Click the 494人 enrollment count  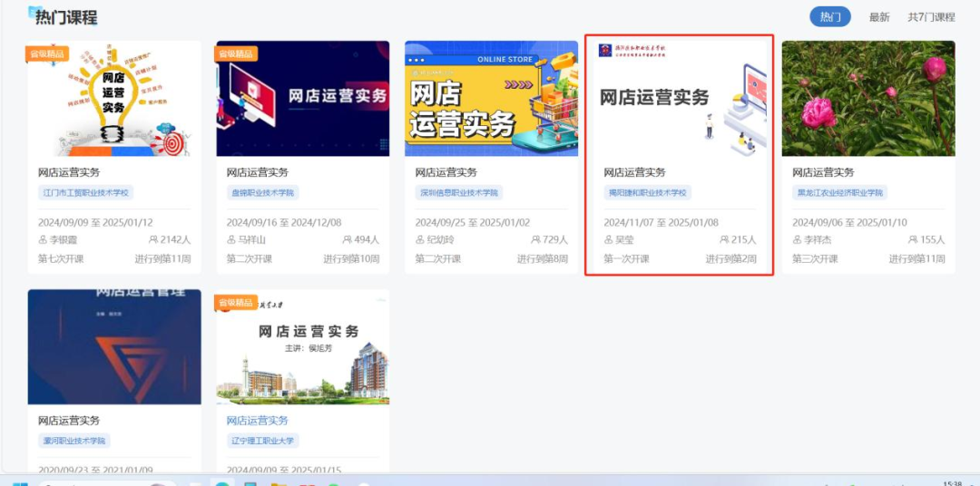point(367,240)
